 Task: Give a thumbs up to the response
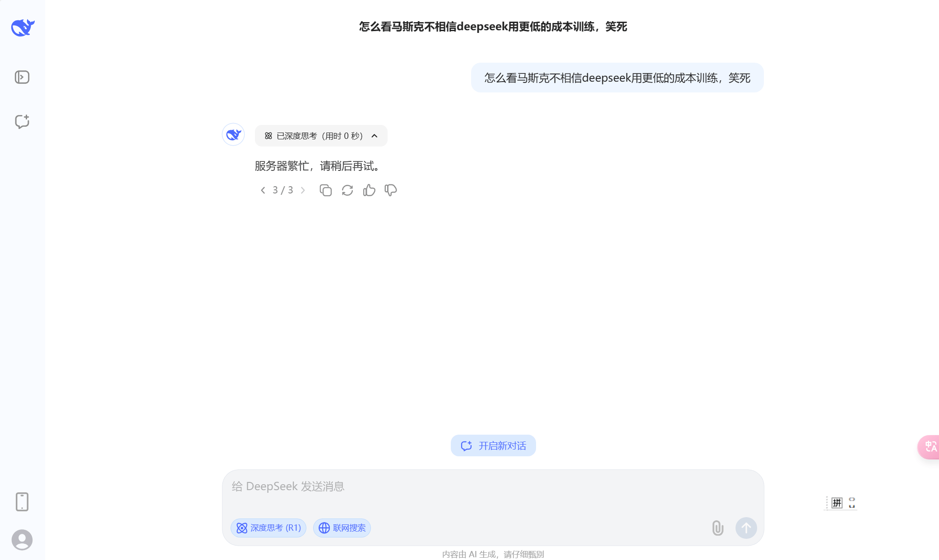(369, 190)
